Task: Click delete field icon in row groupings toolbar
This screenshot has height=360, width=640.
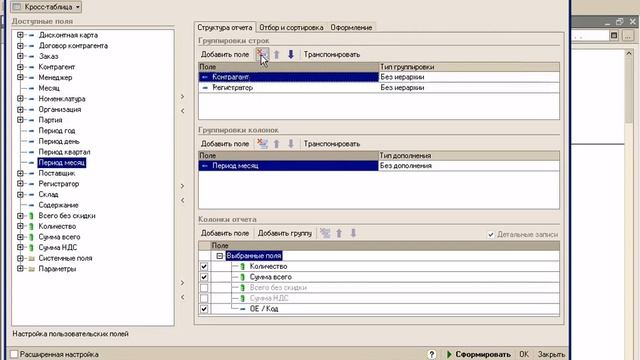Action: pyautogui.click(x=262, y=54)
